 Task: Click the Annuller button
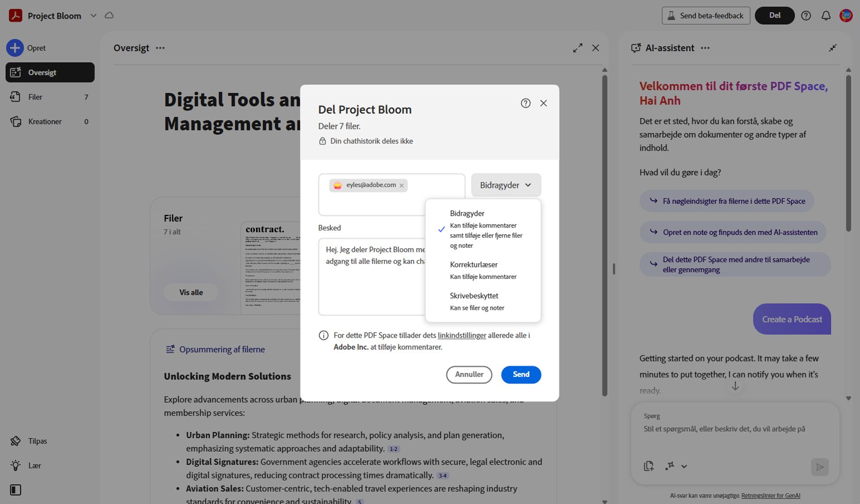pos(469,374)
